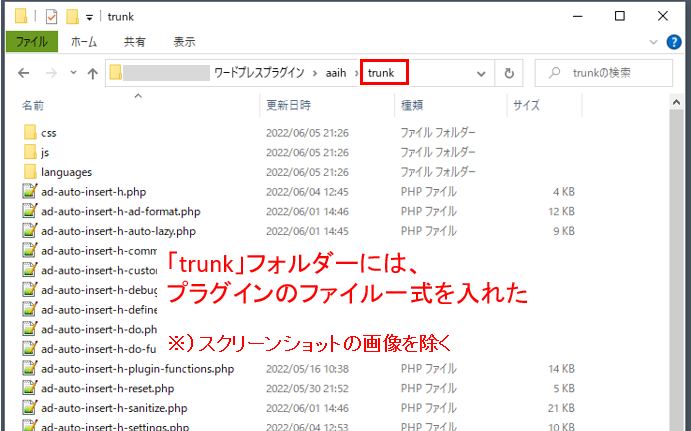
Task: Select the ad-auto-insert-h-plugin-functions.php file icon
Action: 30,368
